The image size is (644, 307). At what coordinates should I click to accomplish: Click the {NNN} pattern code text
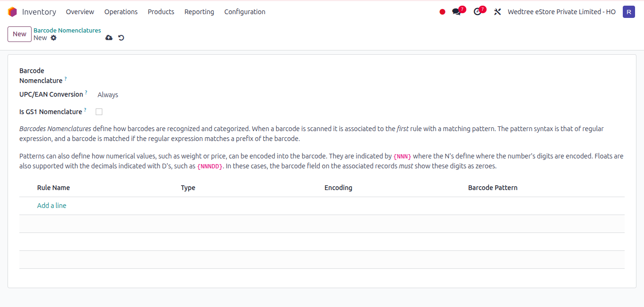click(x=402, y=157)
